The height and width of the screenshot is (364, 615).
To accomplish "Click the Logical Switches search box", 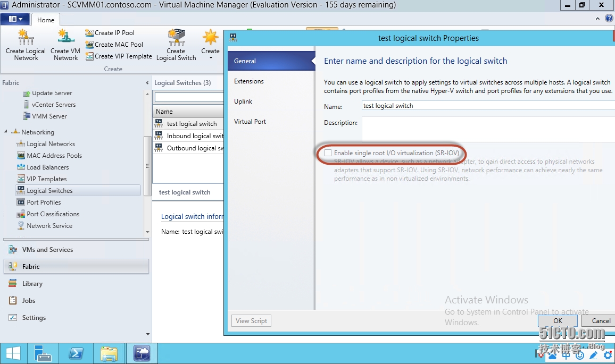I will (x=189, y=97).
